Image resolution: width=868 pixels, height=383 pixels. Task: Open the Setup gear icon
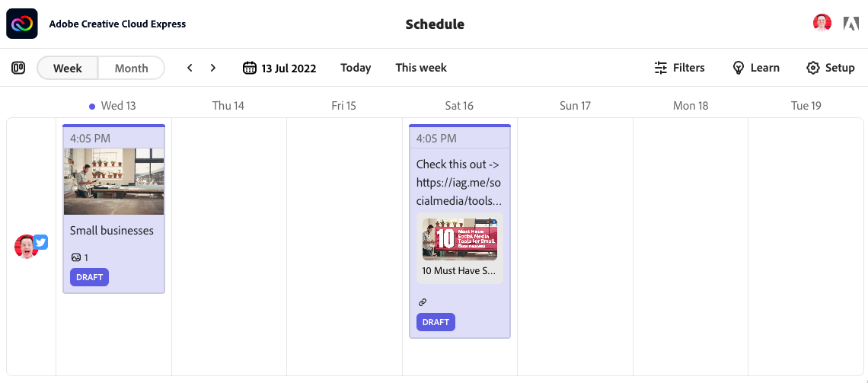[812, 68]
